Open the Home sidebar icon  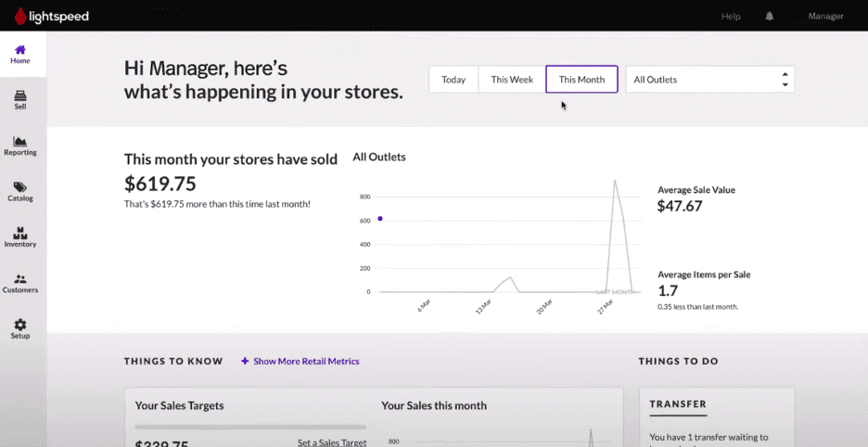[20, 50]
